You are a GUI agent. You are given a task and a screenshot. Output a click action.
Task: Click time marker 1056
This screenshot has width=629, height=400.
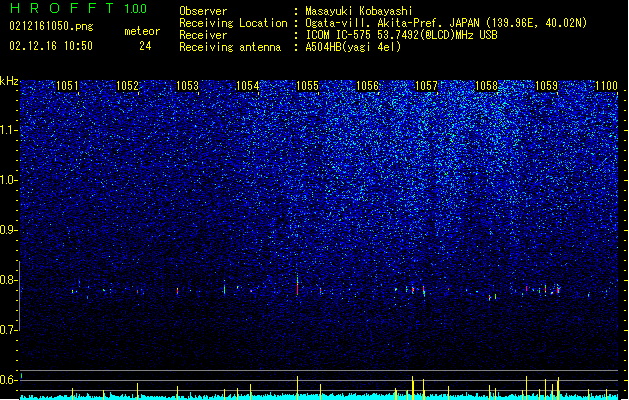coord(367,85)
